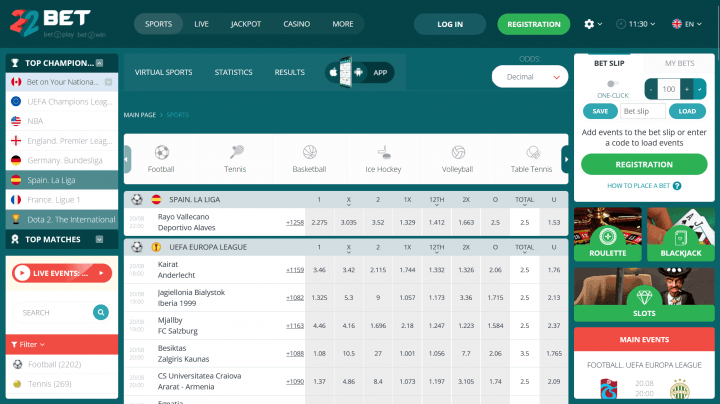The height and width of the screenshot is (404, 720).
Task: Click the Spain La Liga header soccer ball icon
Action: pos(137,199)
